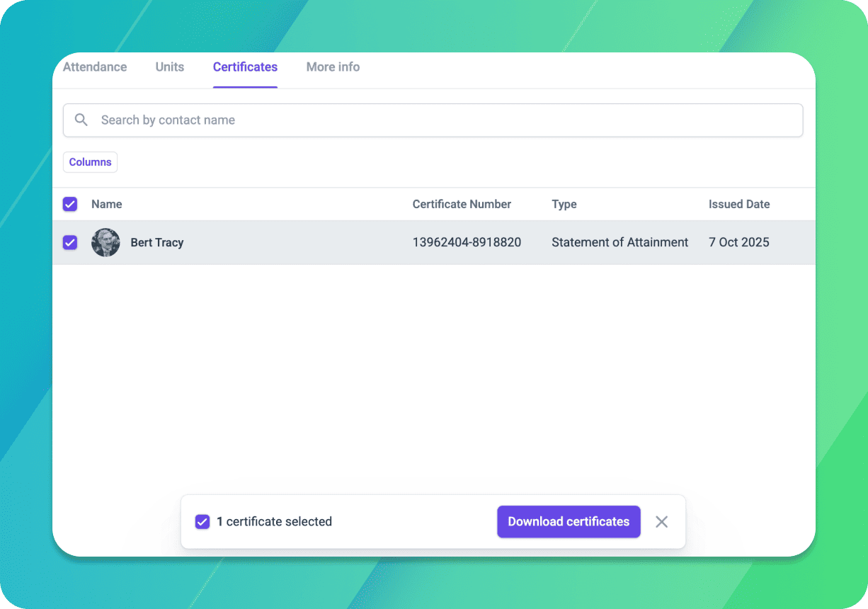
Task: Toggle the select-all checkbox in header
Action: pos(70,204)
